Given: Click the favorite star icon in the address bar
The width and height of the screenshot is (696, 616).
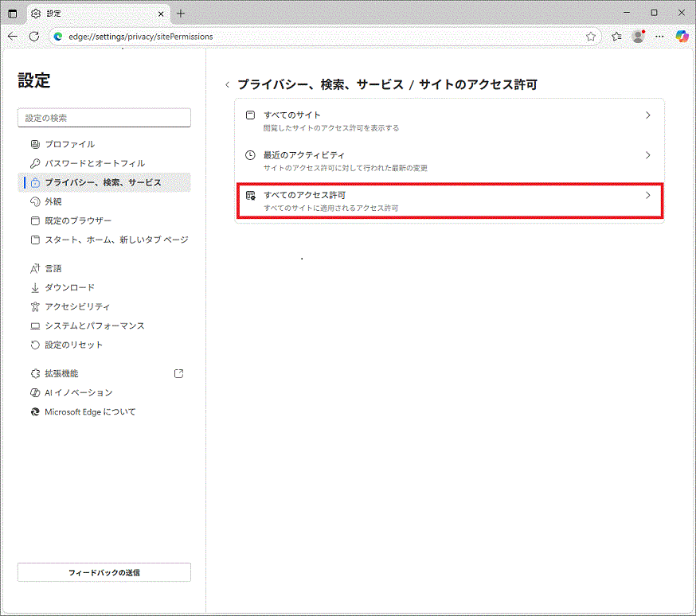Looking at the screenshot, I should pos(591,36).
